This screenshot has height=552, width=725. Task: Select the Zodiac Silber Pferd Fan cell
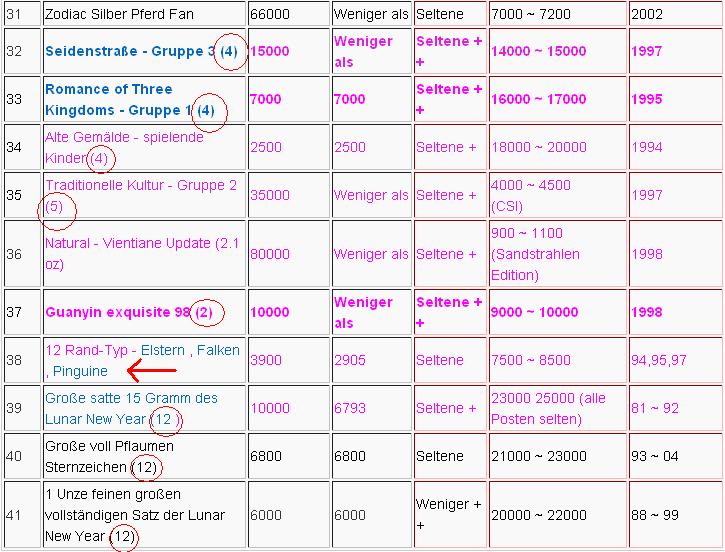click(144, 15)
